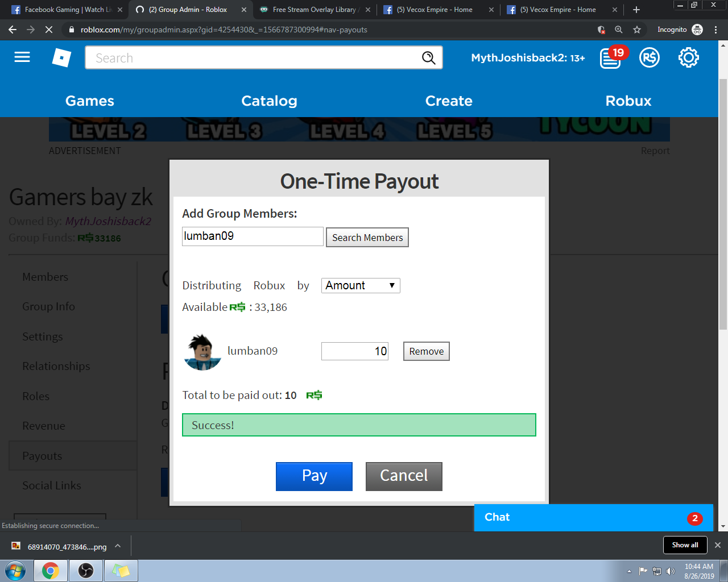
Task: Click the Search Members button
Action: pyautogui.click(x=367, y=238)
